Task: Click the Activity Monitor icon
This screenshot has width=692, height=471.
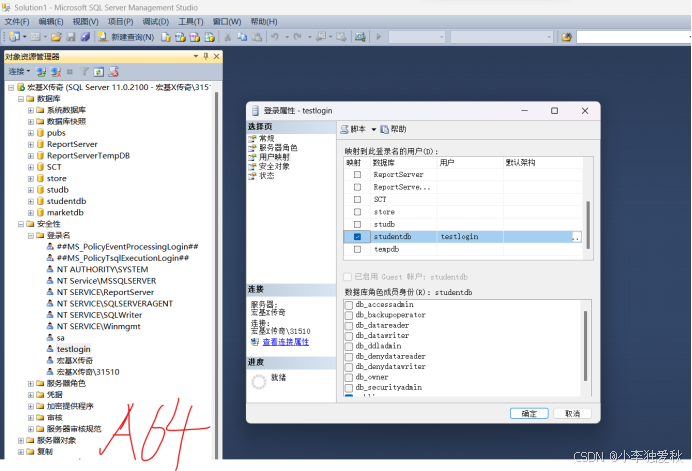Action: point(360,37)
